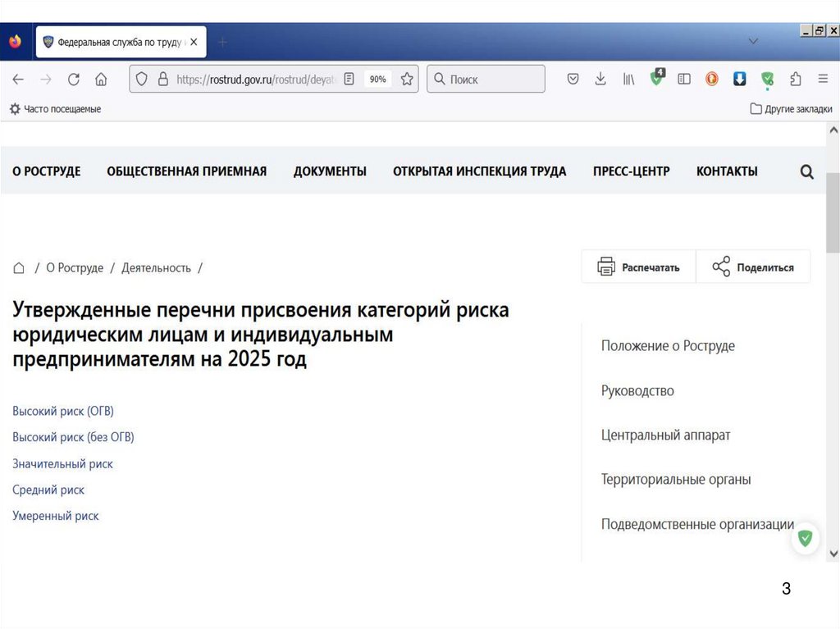Open the Умеренный риск link

click(56, 516)
